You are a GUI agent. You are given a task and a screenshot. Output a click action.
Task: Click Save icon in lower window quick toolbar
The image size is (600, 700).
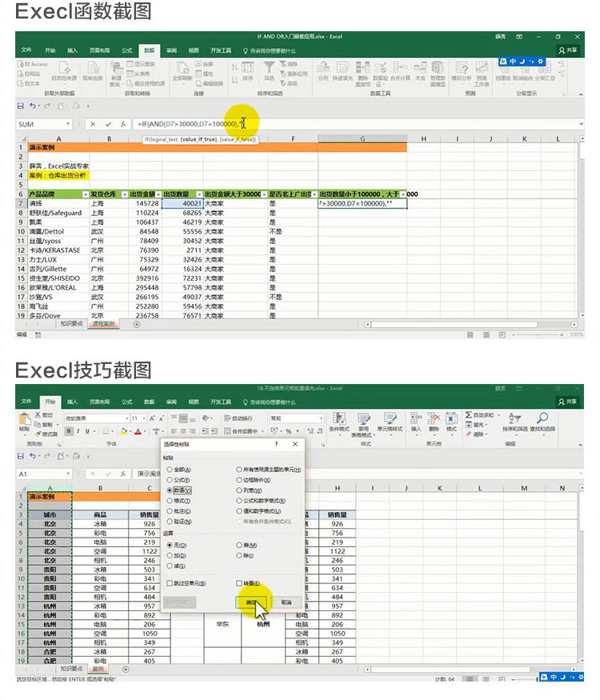coord(21,456)
